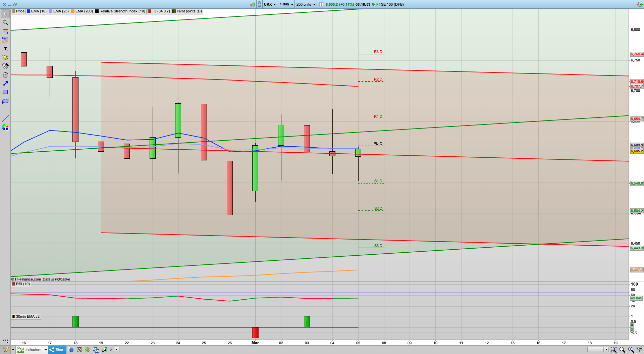Image resolution: width=644 pixels, height=354 pixels.
Task: Open the UKX instrument selector
Action: [270, 4]
